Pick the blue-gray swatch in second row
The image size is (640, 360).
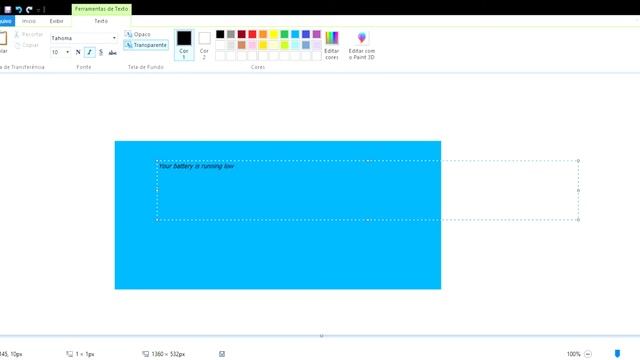[306, 45]
